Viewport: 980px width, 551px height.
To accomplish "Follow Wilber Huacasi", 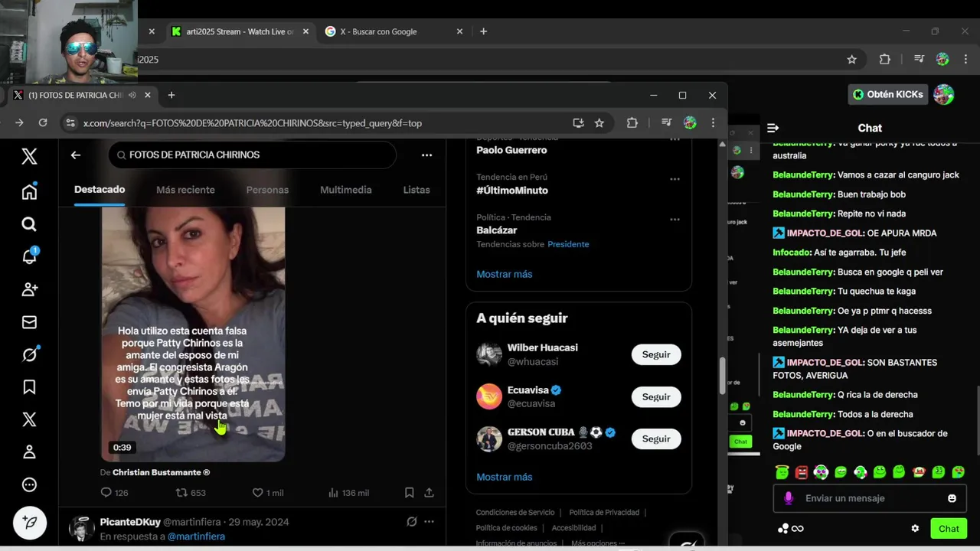I will point(656,354).
